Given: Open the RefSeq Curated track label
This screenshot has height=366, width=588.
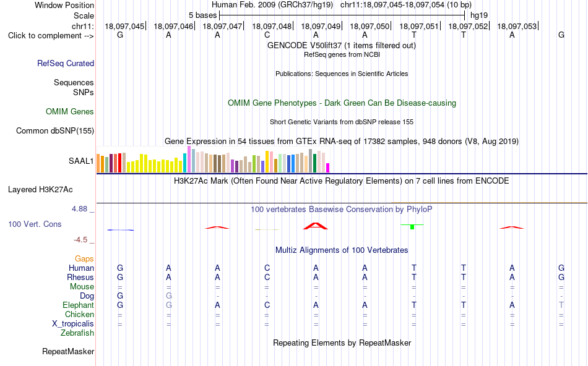Looking at the screenshot, I should coord(66,63).
